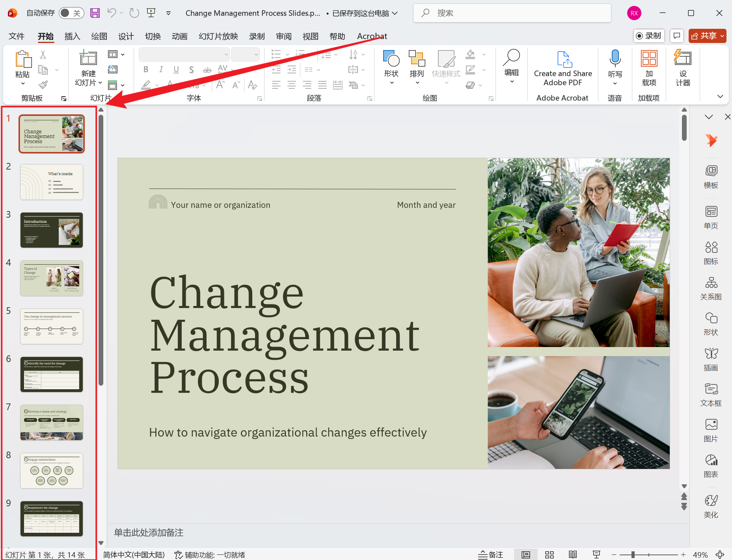This screenshot has height=560, width=732.
Task: Select slide 4 'Types of Change' thumbnail
Action: click(x=51, y=278)
